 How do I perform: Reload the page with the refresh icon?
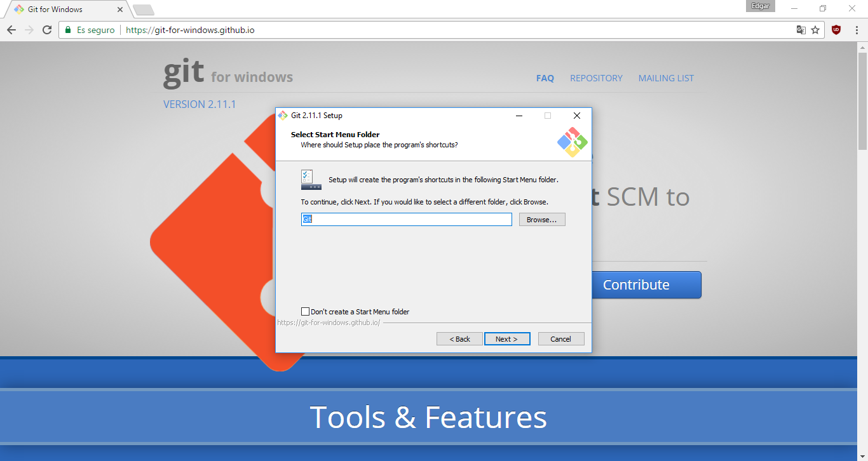pyautogui.click(x=47, y=30)
